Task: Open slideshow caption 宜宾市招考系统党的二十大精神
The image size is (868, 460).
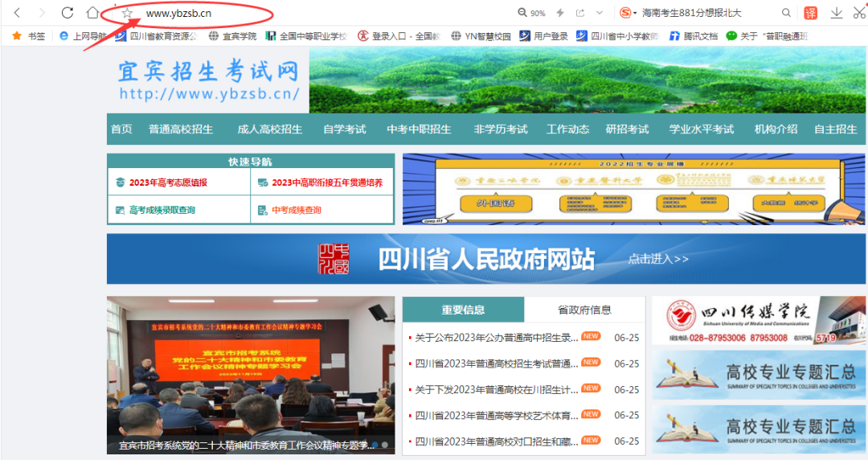Action: tap(245, 445)
